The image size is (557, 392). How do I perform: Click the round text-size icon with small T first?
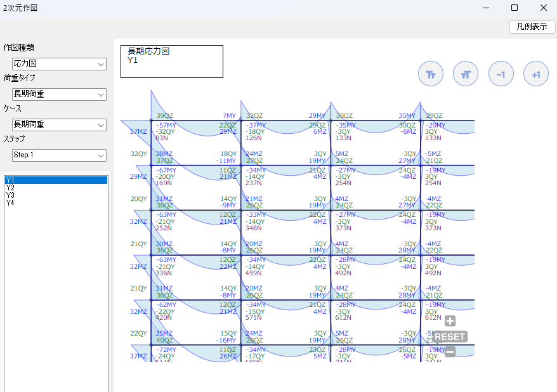point(466,74)
